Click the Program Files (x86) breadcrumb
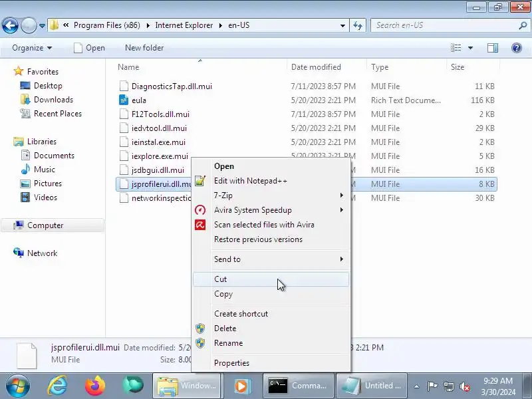The image size is (532, 399). point(107,25)
